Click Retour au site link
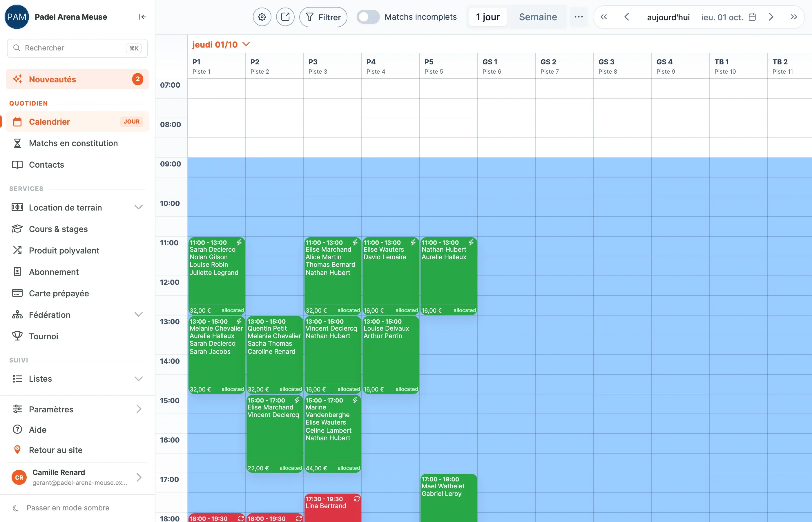 77,450
